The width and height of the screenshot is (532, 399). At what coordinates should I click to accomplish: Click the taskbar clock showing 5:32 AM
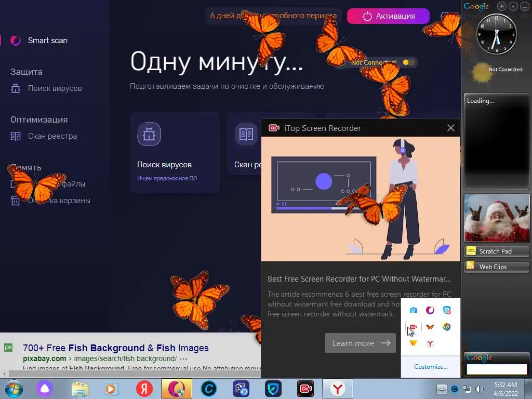pyautogui.click(x=506, y=389)
